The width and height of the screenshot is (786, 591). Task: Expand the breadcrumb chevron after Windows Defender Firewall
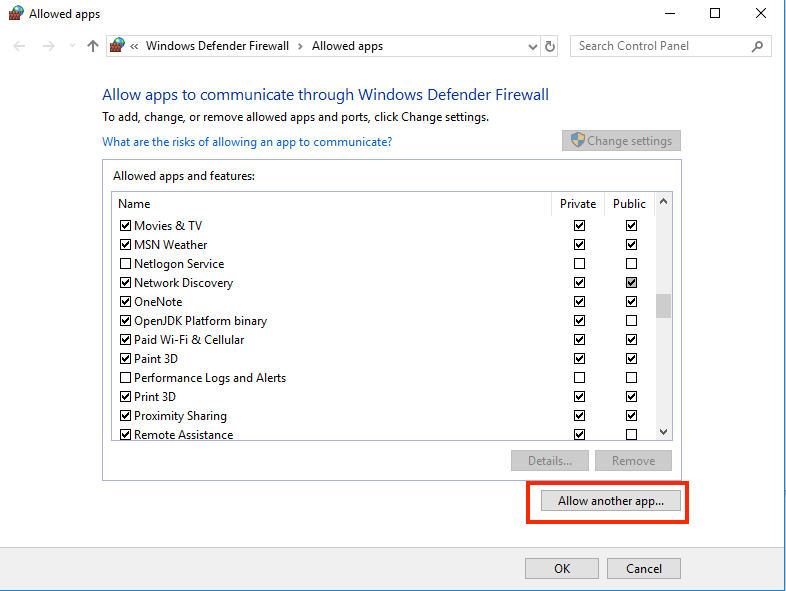[300, 47]
